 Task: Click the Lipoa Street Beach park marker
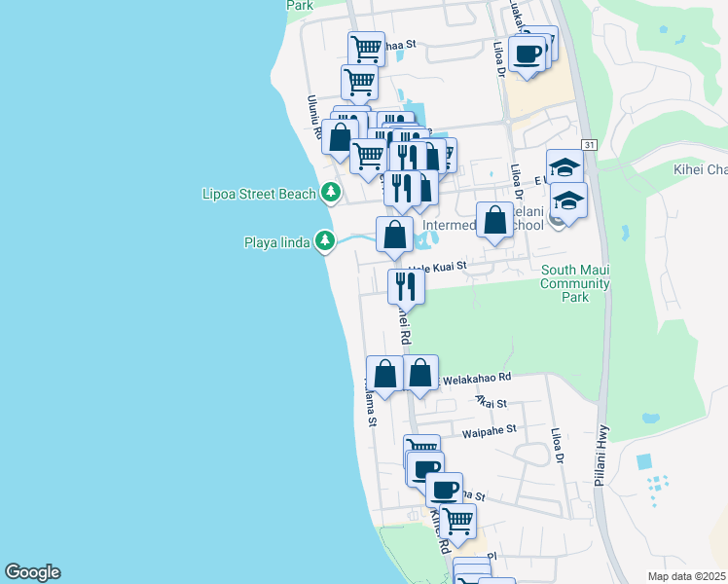click(331, 192)
